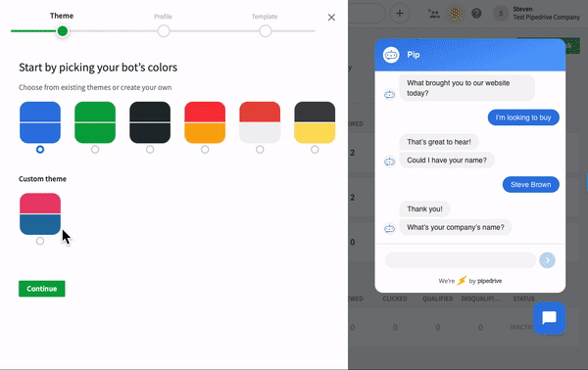Click the "I'm looking to buy" reply
The height and width of the screenshot is (370, 588).
pyautogui.click(x=523, y=117)
